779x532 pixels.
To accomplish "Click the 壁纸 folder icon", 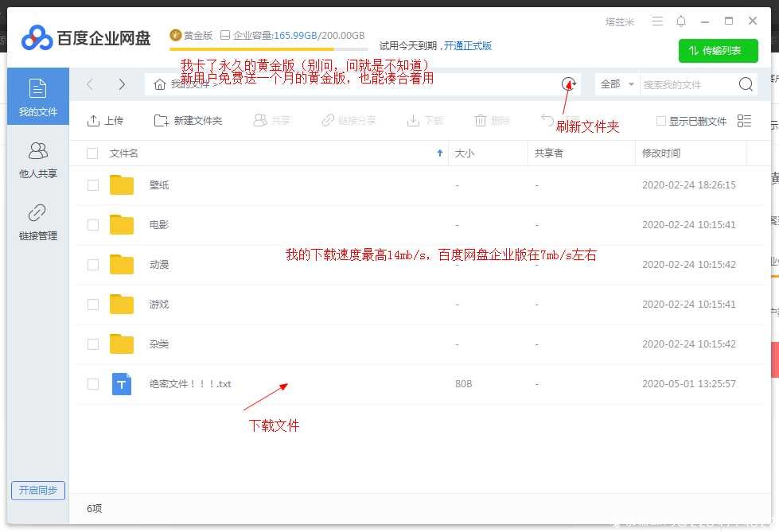I will 122,184.
